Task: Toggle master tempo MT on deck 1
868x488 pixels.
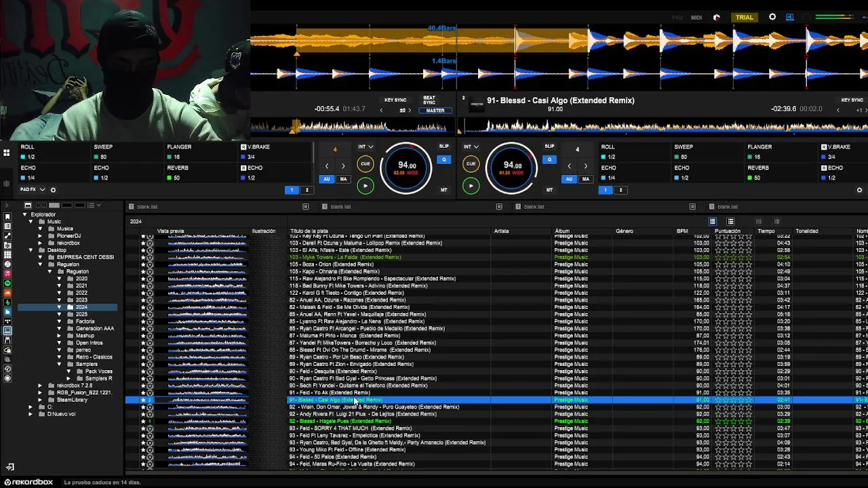Action: point(444,190)
